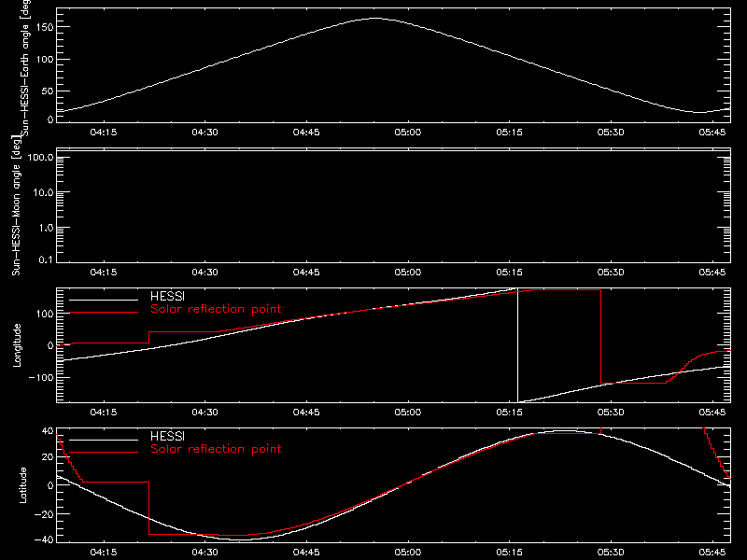
Task: Click Solar reflection point legend in Latitude plot
Action: tap(216, 449)
